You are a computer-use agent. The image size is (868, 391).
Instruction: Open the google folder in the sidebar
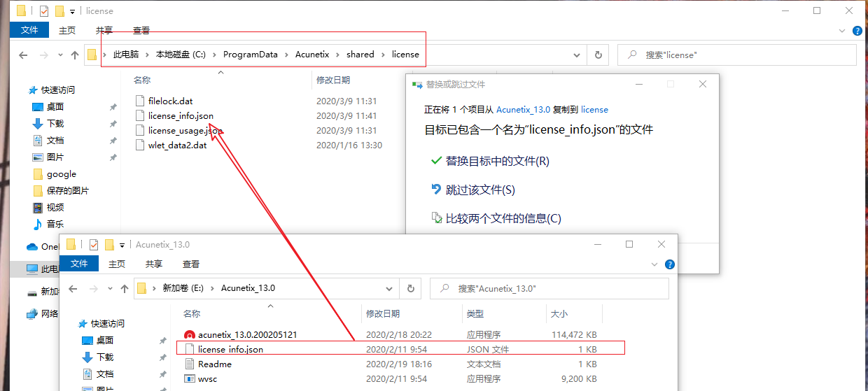[62, 174]
